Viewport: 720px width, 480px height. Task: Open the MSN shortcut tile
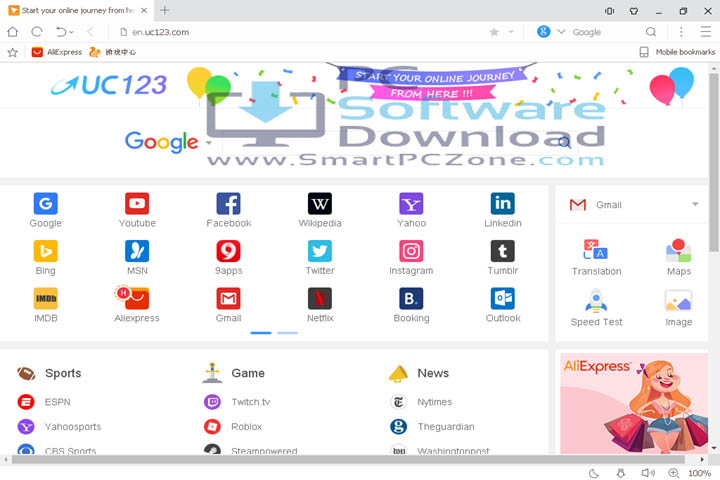point(137,257)
